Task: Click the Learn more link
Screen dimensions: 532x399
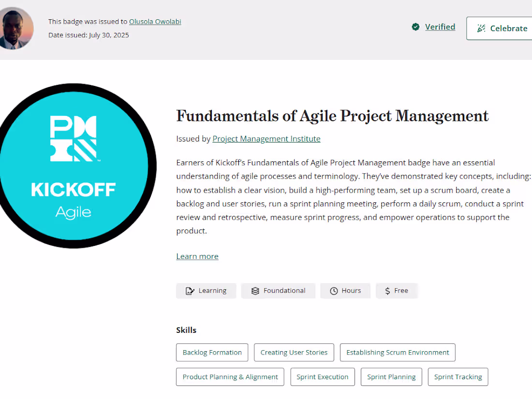Action: tap(197, 256)
